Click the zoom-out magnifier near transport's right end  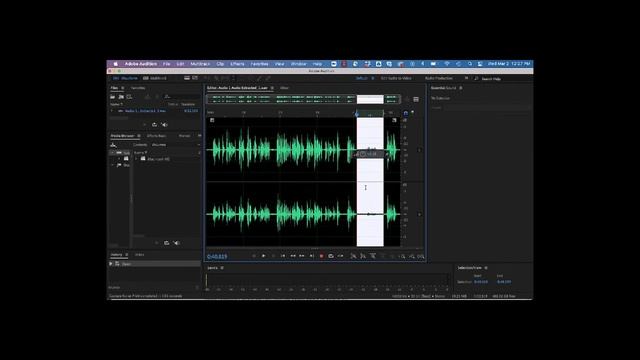click(x=411, y=256)
